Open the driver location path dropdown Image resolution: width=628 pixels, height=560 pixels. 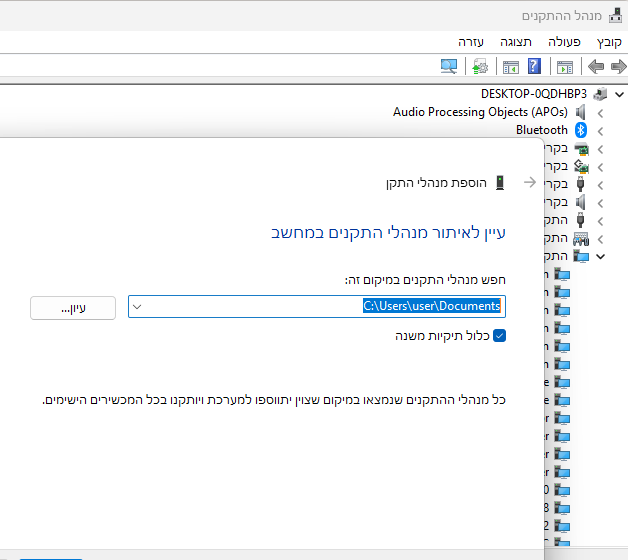pos(138,307)
